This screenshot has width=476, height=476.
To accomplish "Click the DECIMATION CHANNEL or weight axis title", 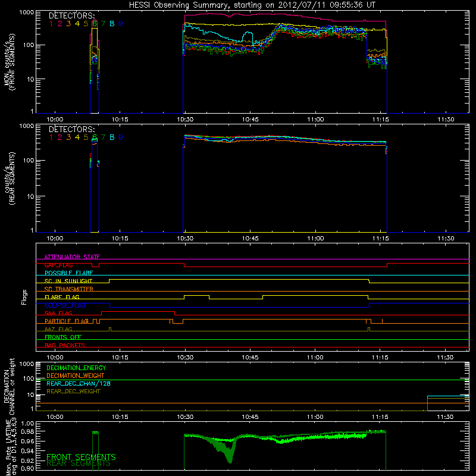I will click(9, 386).
